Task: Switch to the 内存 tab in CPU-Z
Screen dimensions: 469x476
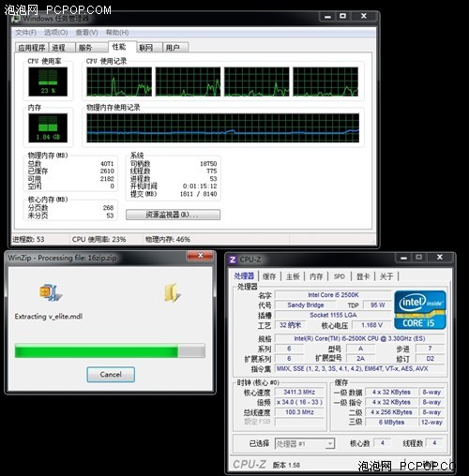Action: tap(316, 276)
